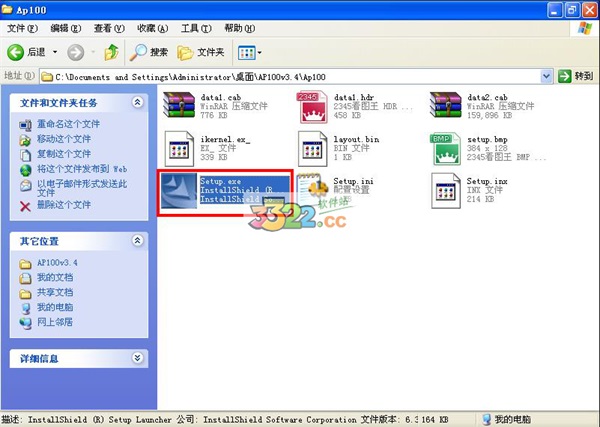Click the 我的电脑 computer icon in sidebar
This screenshot has width=600, height=427.
[26, 308]
